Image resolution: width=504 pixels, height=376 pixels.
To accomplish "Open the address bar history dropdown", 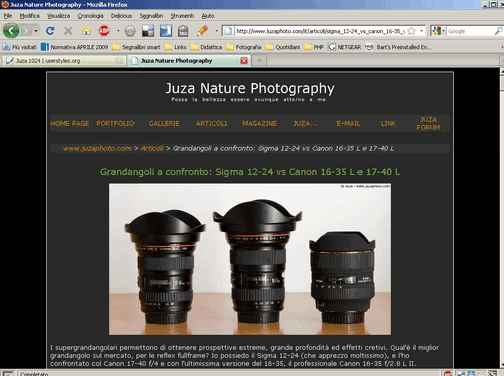I will click(x=422, y=31).
